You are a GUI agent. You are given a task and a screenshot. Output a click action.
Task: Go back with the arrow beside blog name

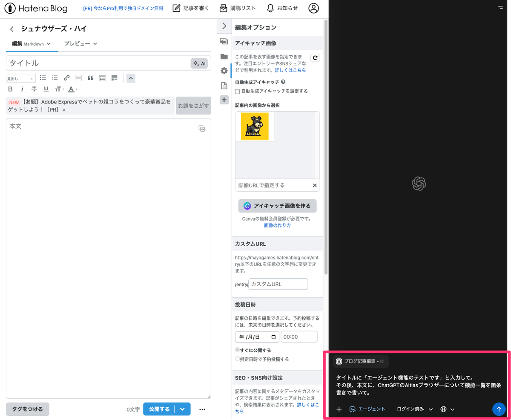click(x=12, y=29)
